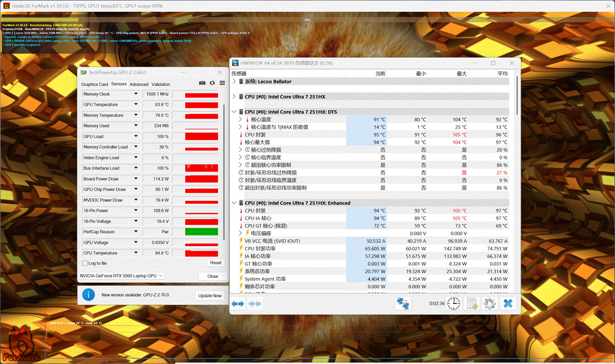615x364 pixels.
Task: Click Update Now for GPU-Z 2.70.0
Action: tap(210, 296)
